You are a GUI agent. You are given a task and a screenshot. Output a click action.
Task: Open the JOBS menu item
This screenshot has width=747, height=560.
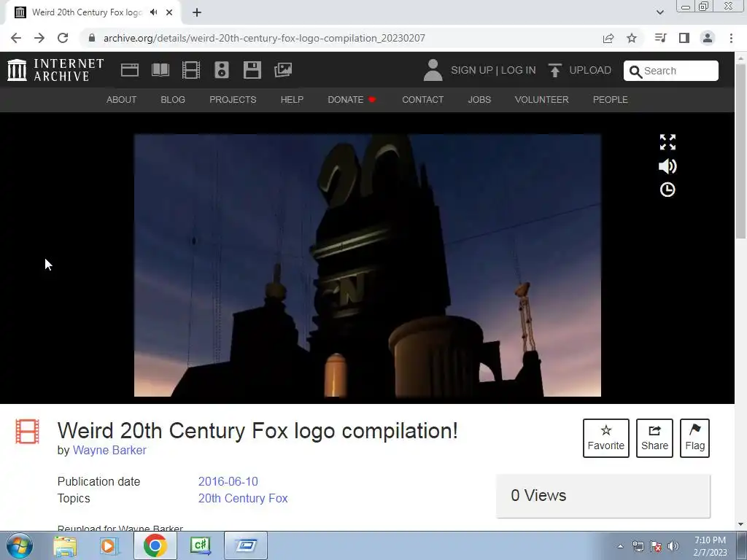[x=479, y=99]
